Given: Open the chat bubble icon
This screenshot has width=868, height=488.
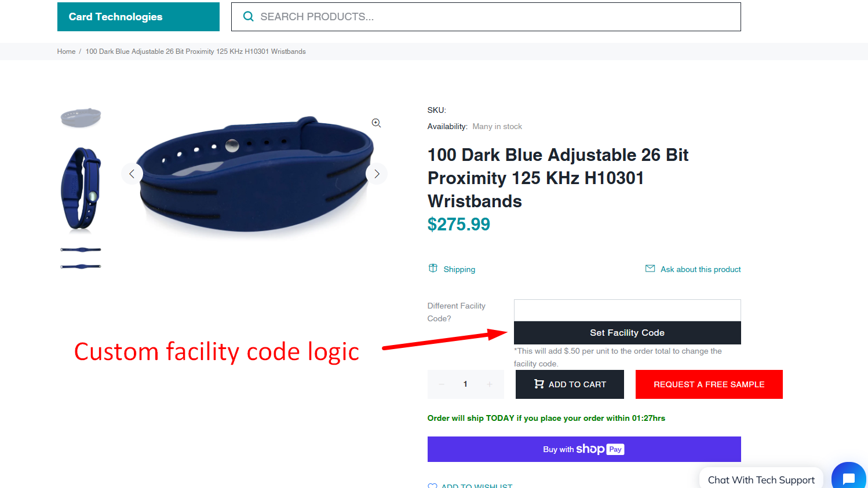Looking at the screenshot, I should [x=848, y=478].
